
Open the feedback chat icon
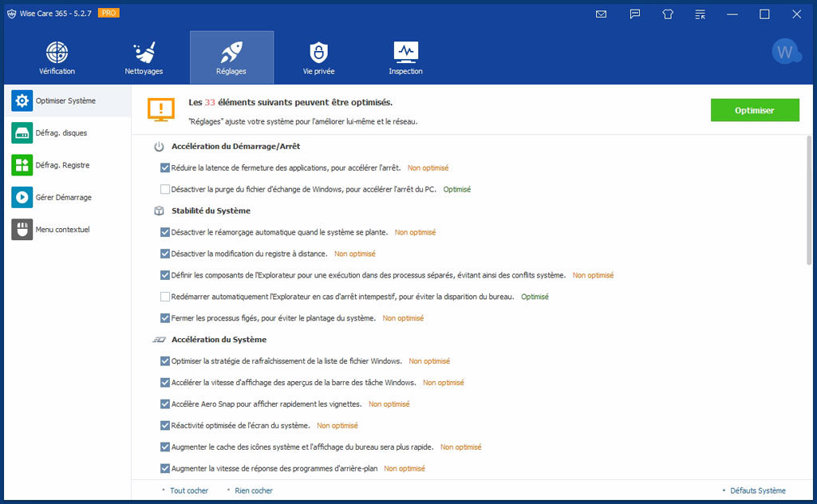(634, 14)
